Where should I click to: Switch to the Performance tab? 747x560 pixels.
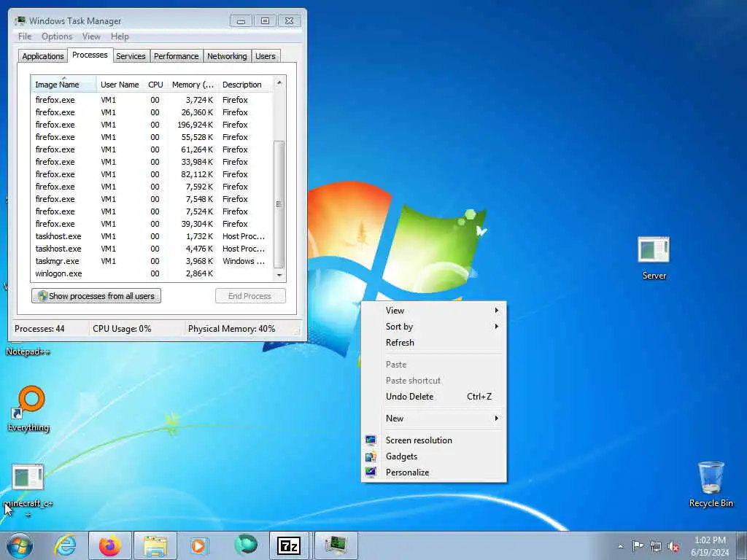click(x=177, y=56)
